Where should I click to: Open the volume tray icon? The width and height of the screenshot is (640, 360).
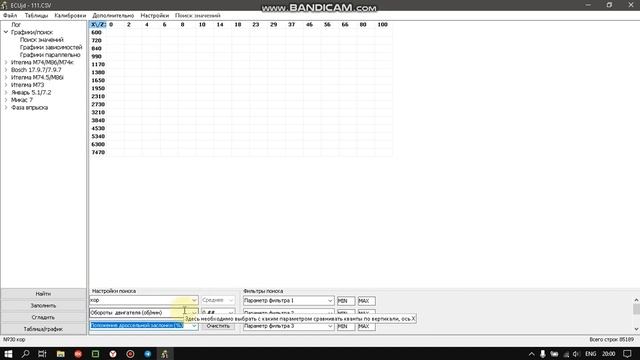(x=576, y=354)
